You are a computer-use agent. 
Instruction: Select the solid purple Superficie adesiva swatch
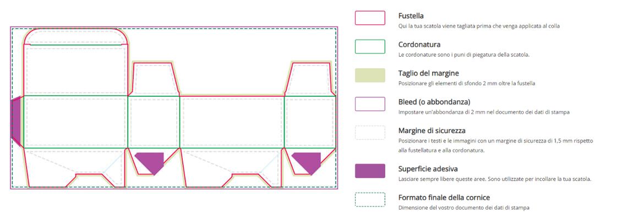tap(370, 170)
